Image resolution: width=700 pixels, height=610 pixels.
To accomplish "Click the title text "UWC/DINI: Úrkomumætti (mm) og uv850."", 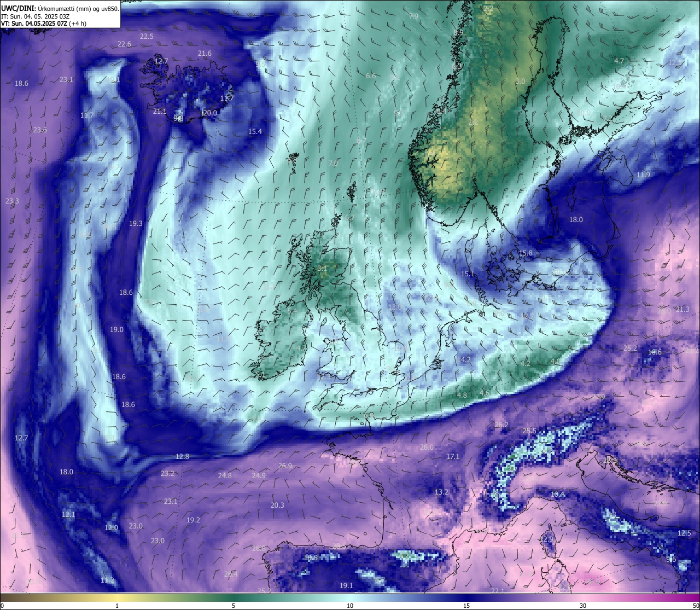I will (60, 9).
